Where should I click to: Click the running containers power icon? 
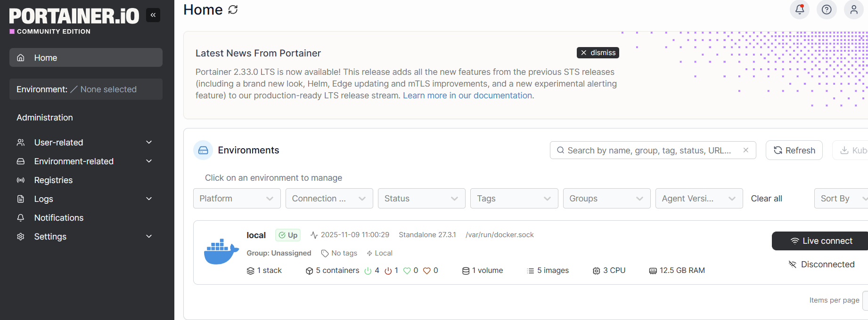click(x=368, y=271)
